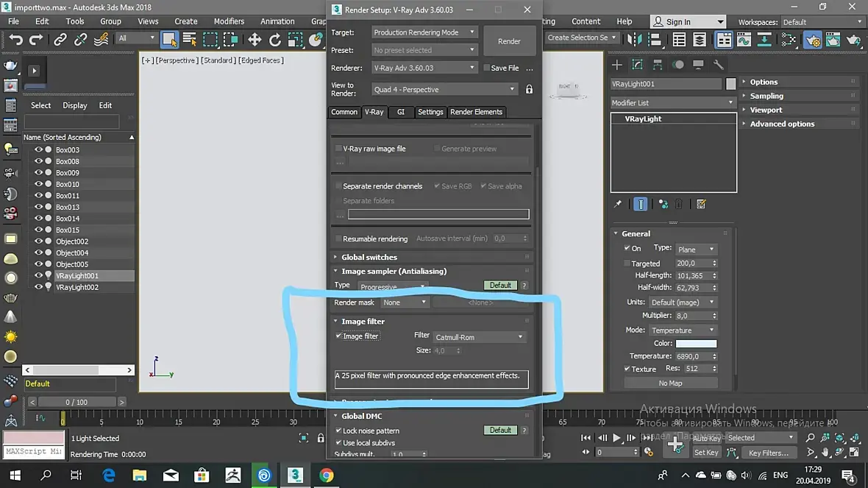Click Make Unique modifier icon
This screenshot has width=868, height=488.
click(x=664, y=205)
